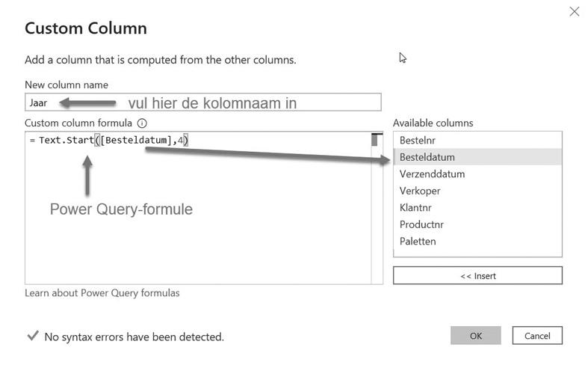Confirm with the OK button
588x368 pixels.
476,336
